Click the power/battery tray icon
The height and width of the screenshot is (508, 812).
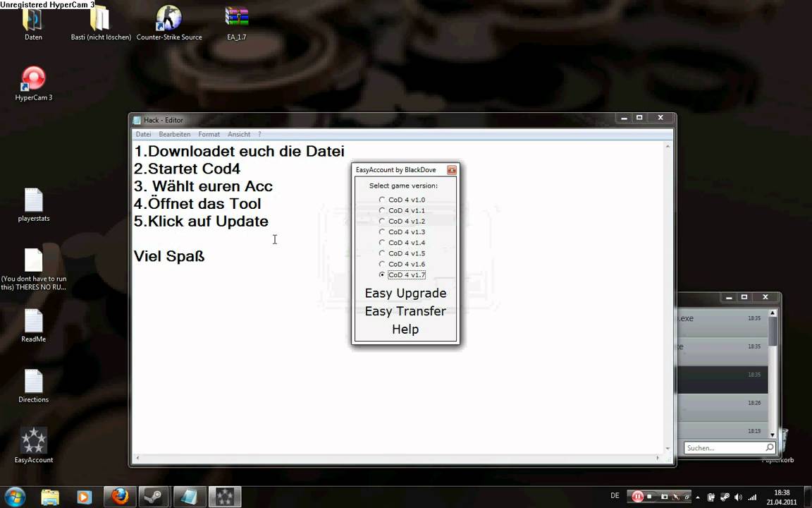(711, 497)
